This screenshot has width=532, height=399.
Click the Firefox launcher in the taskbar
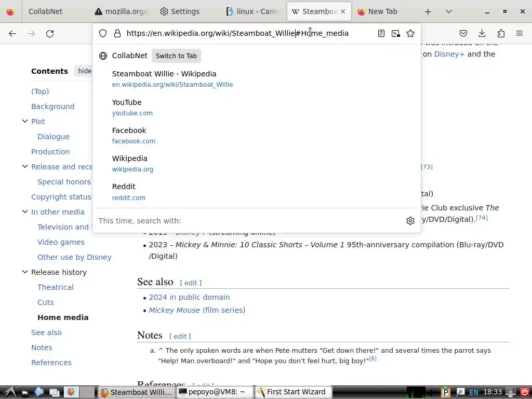tap(71, 392)
